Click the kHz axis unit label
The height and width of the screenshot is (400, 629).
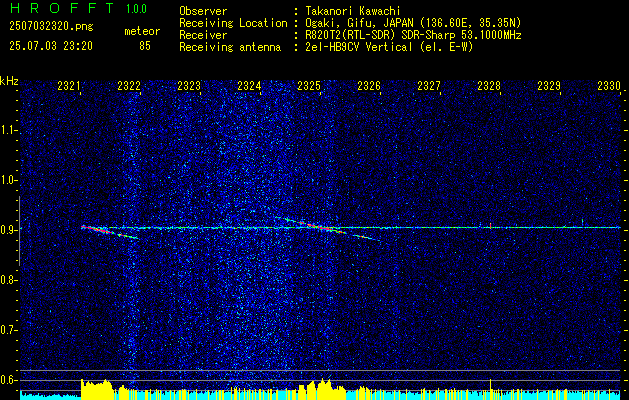[10, 81]
